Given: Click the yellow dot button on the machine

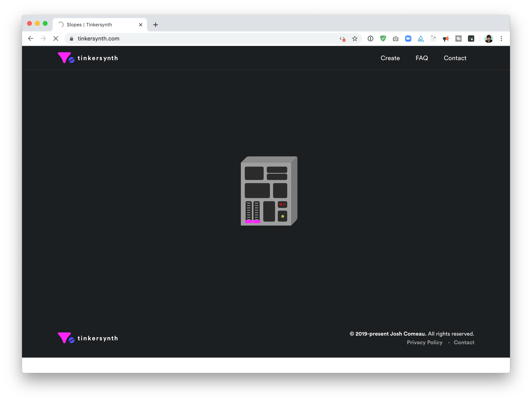Looking at the screenshot, I should (x=282, y=216).
